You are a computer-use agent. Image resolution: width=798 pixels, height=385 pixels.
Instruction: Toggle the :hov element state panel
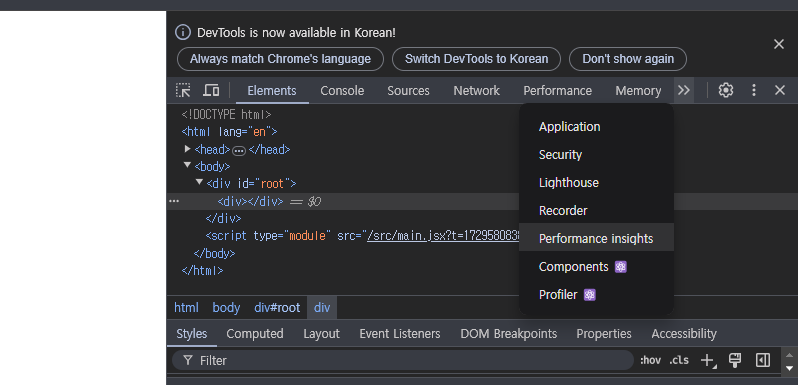[650, 360]
